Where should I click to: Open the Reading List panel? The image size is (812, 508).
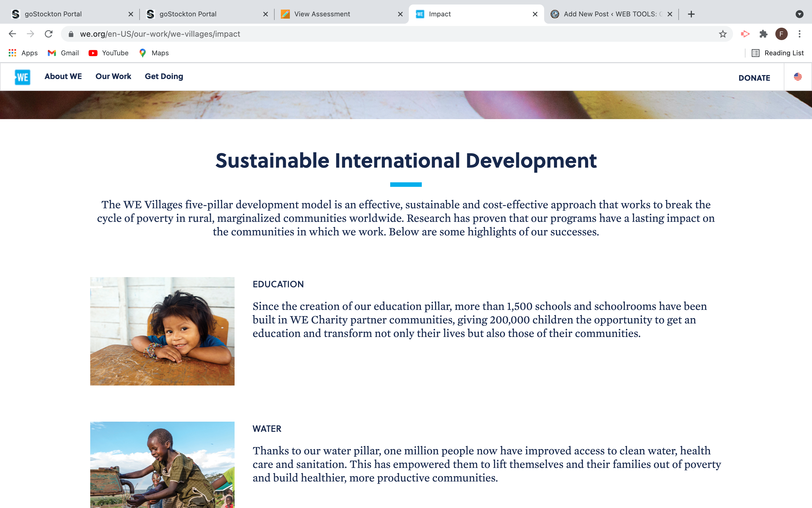(777, 53)
